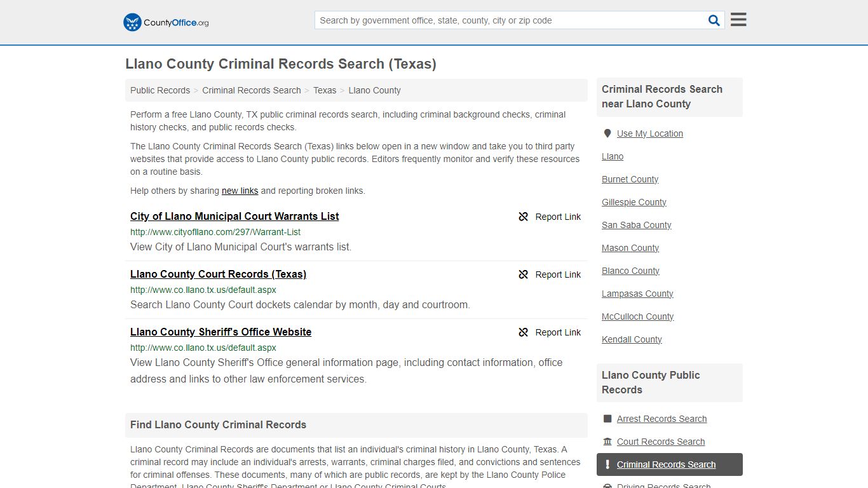The height and width of the screenshot is (488, 868).
Task: Open San Saba County
Action: tap(636, 225)
